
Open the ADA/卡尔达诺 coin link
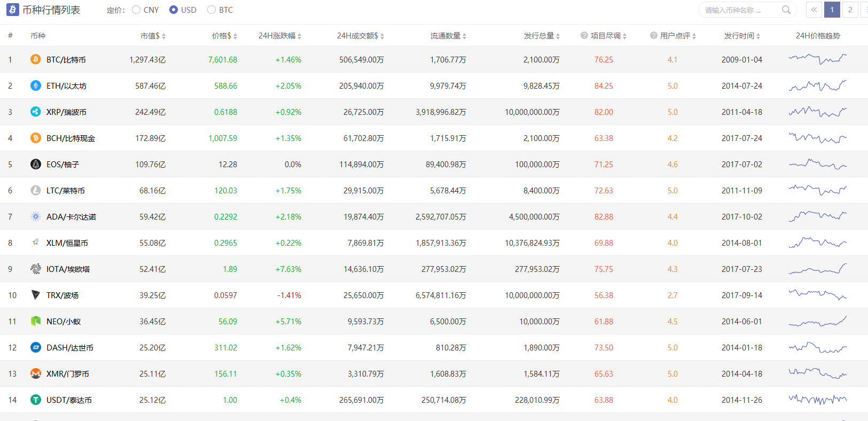pos(71,217)
